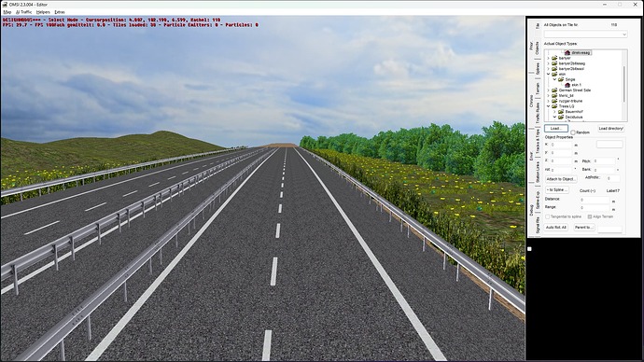
Task: Click the ekin folder icon
Action: click(x=554, y=74)
